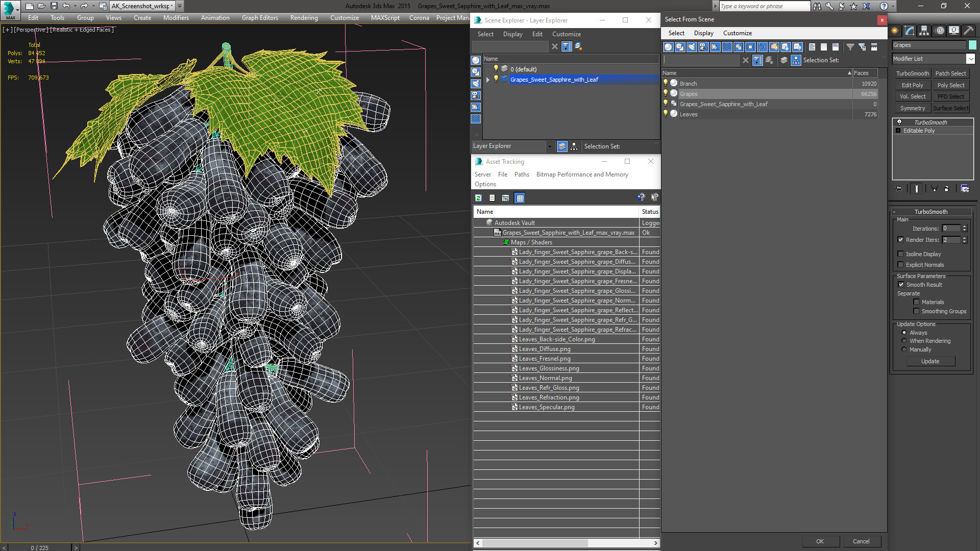
Task: Toggle Display Lights filter in Select From Scene
Action: pos(692,47)
